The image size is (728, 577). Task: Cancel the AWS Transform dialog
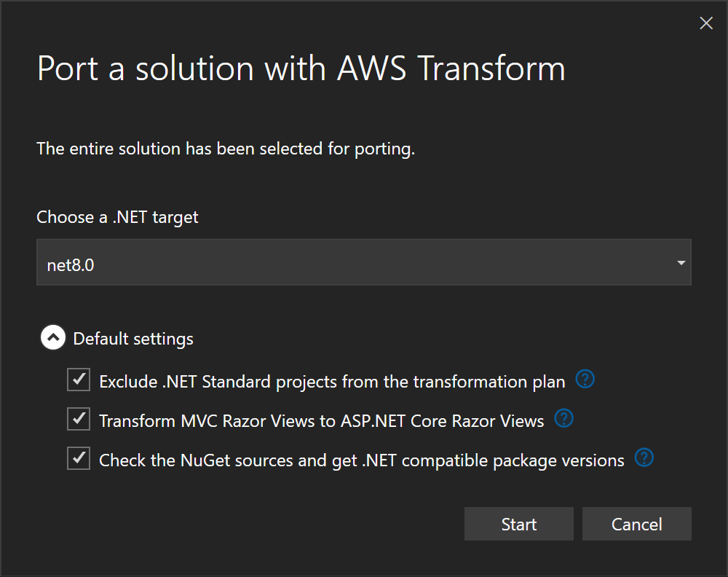(636, 524)
